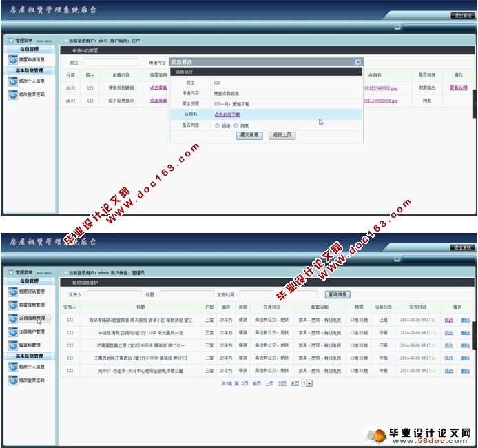Click icon beside 租房资讯管理 in admin sidebar
This screenshot has width=478, height=448.
[x=12, y=292]
